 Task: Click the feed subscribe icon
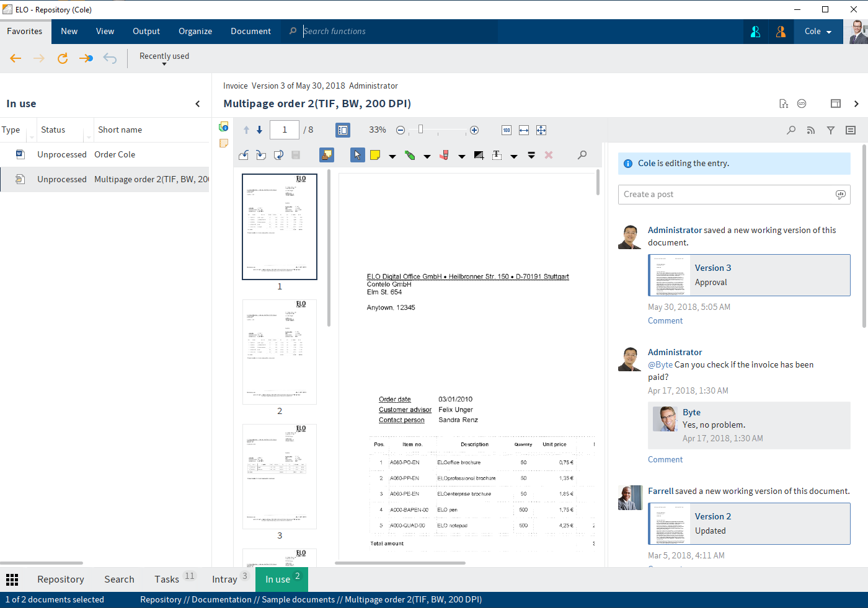click(811, 130)
